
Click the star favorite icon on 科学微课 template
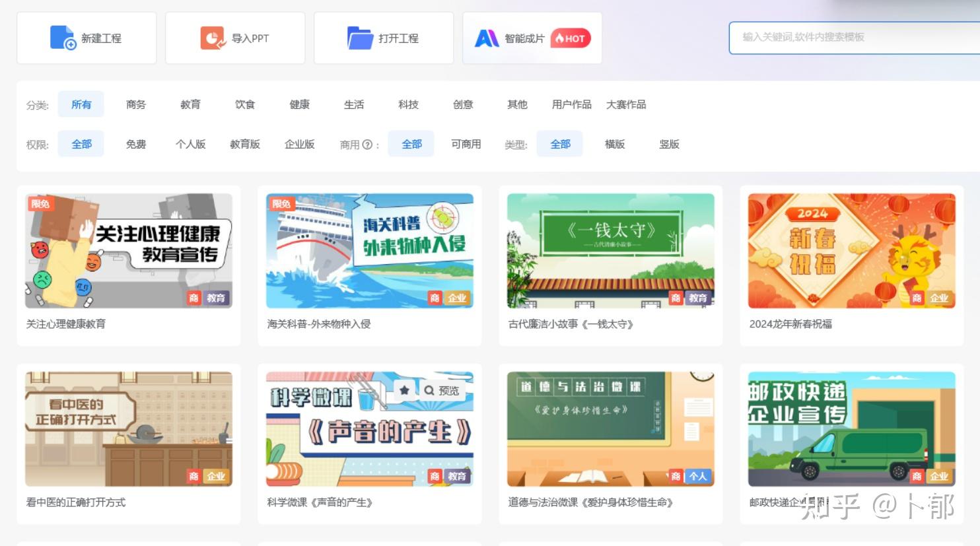point(405,390)
